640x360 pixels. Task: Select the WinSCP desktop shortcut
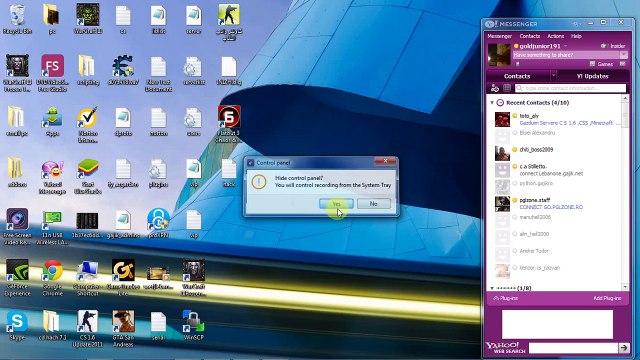click(x=193, y=325)
